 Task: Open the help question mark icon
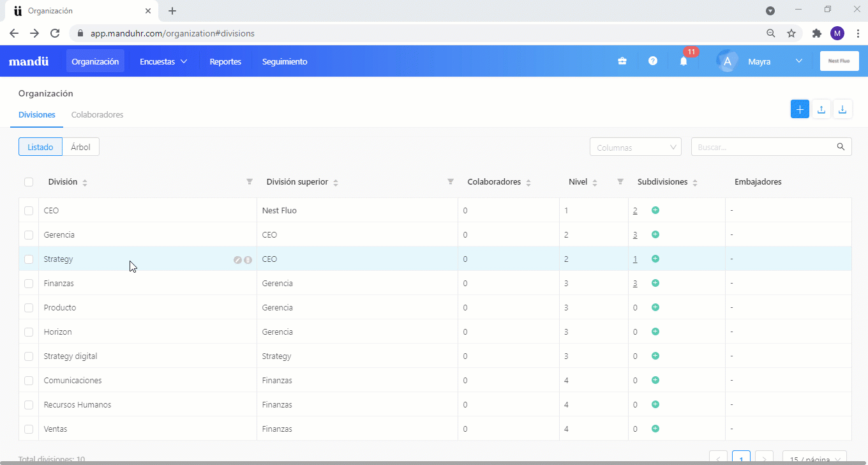[x=652, y=61]
